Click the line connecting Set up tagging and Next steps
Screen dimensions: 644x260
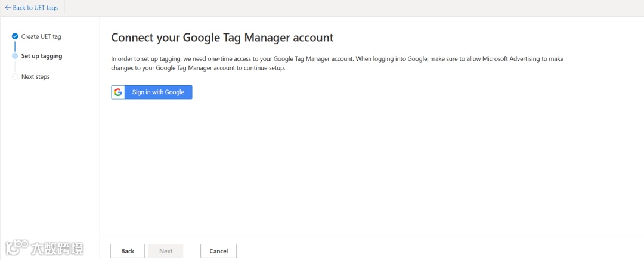coord(15,66)
